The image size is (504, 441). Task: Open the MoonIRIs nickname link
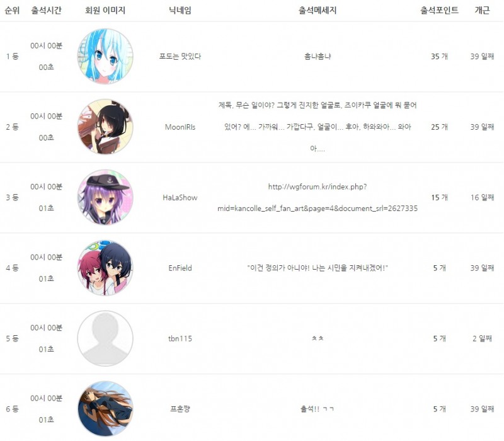[180, 127]
